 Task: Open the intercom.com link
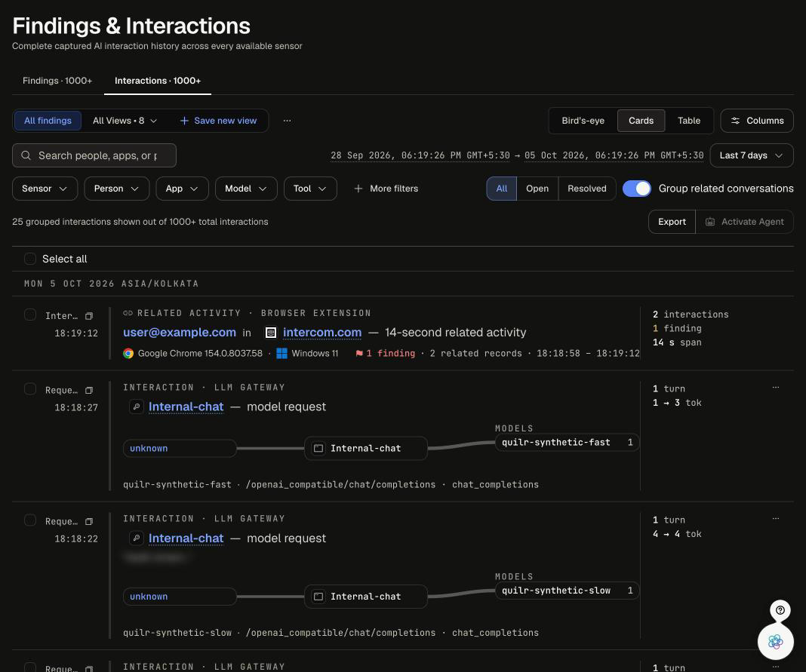(x=322, y=333)
